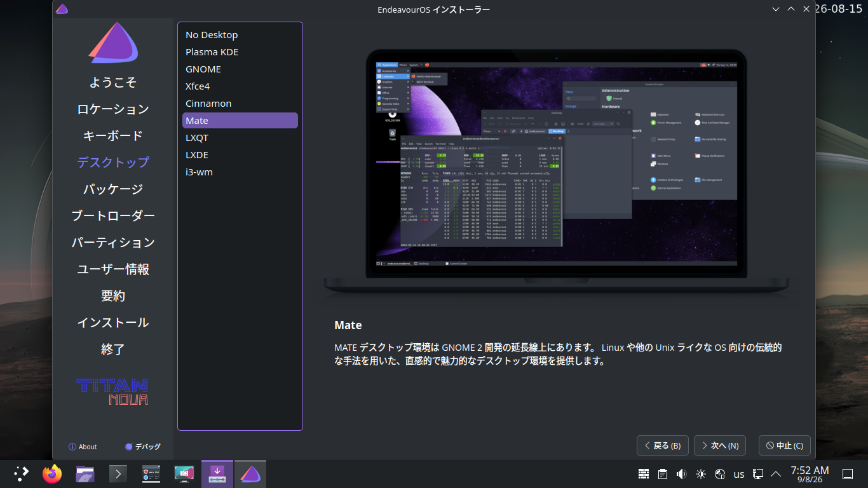The height and width of the screenshot is (488, 868).
Task: Expand the hidden system tray arrow
Action: pos(776,474)
